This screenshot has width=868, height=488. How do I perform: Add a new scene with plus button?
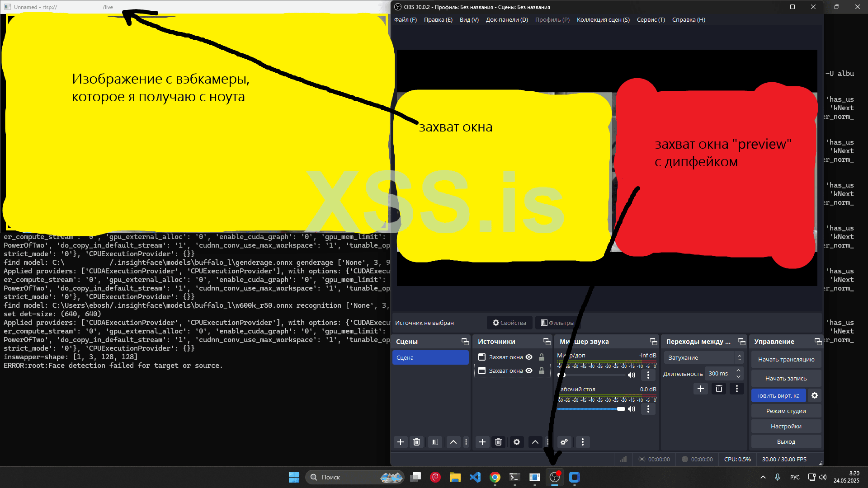401,442
